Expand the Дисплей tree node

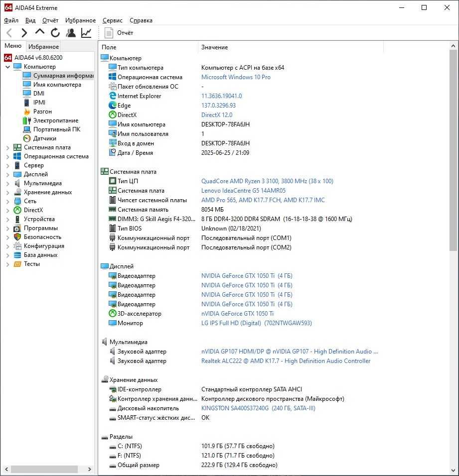[8, 175]
